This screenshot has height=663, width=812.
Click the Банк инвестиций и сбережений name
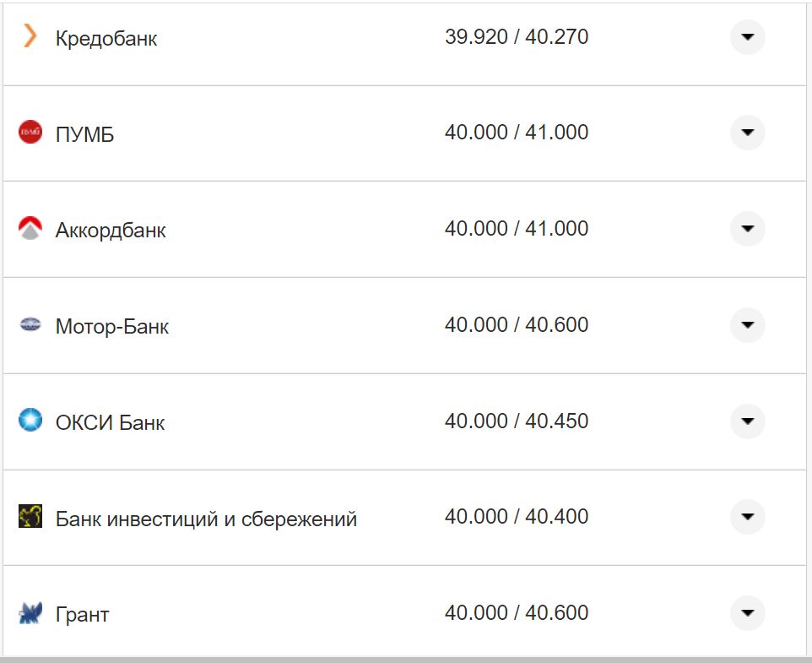point(206,519)
